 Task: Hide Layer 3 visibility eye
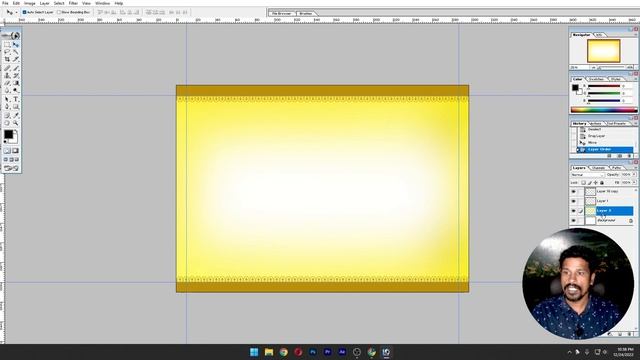point(573,211)
